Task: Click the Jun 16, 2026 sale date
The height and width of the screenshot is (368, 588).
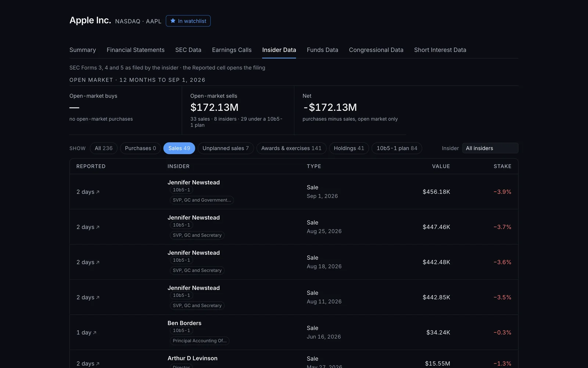Action: click(324, 337)
